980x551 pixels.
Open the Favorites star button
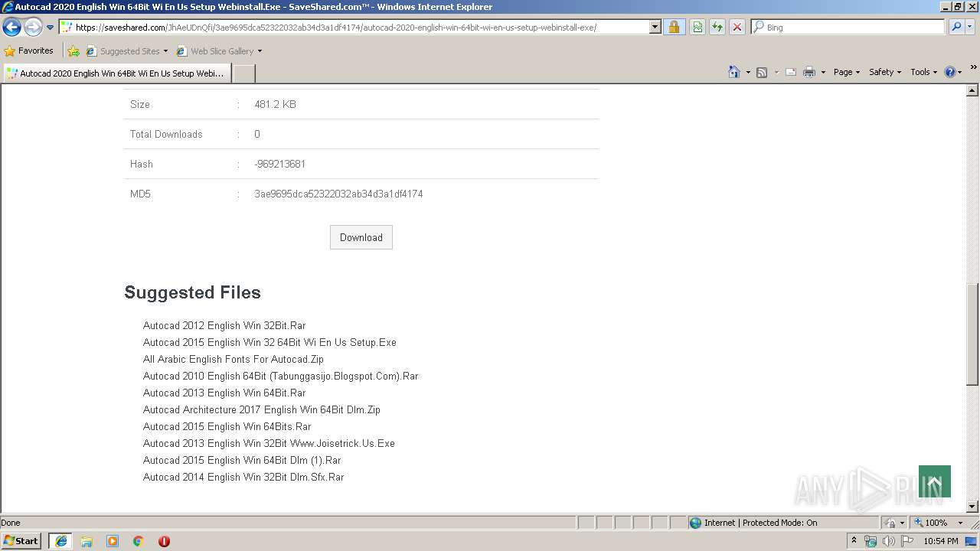[x=29, y=51]
